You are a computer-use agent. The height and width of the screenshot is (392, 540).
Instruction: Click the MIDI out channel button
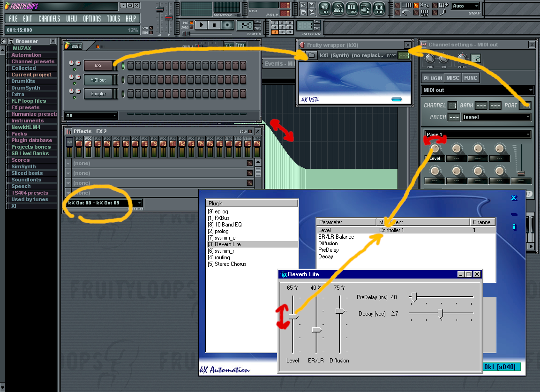click(98, 80)
